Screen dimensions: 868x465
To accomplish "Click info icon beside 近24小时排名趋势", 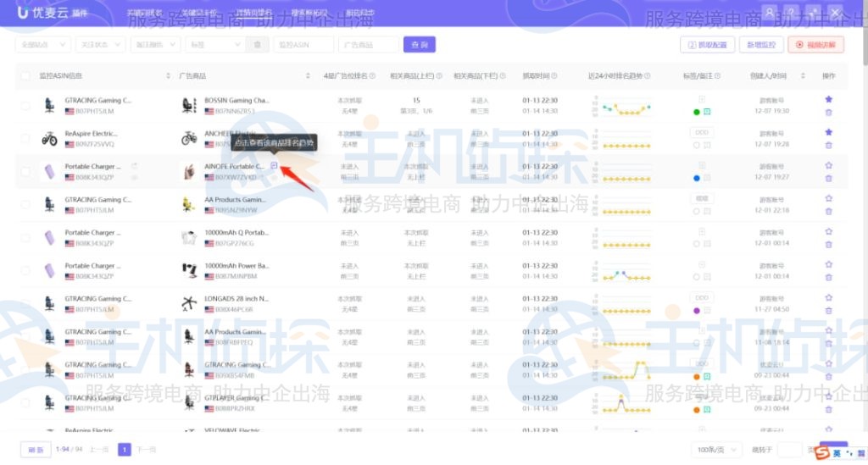I will [x=647, y=75].
